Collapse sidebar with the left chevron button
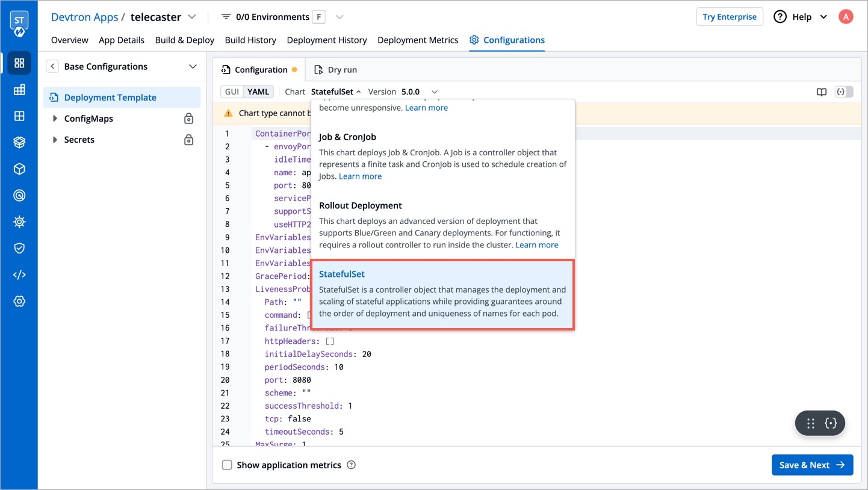 (x=53, y=66)
